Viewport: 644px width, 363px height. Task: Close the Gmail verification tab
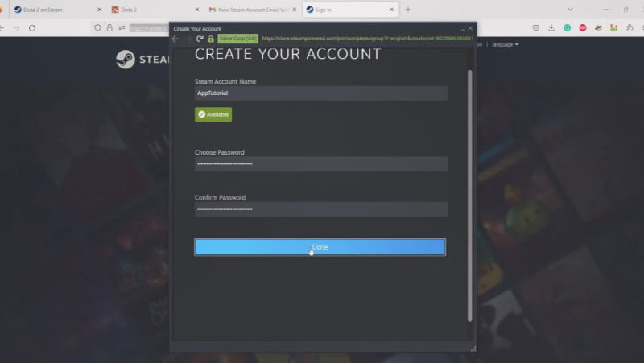(x=294, y=10)
